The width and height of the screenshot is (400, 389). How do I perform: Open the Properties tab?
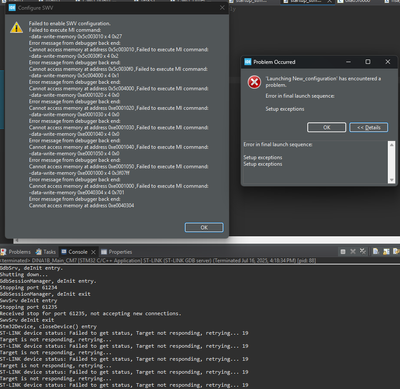(117, 252)
